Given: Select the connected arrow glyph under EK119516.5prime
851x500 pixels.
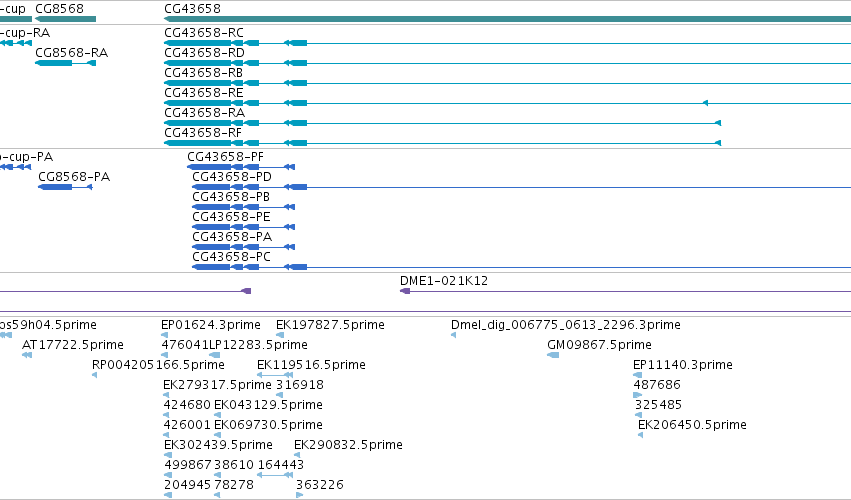Looking at the screenshot, I should pos(275,375).
